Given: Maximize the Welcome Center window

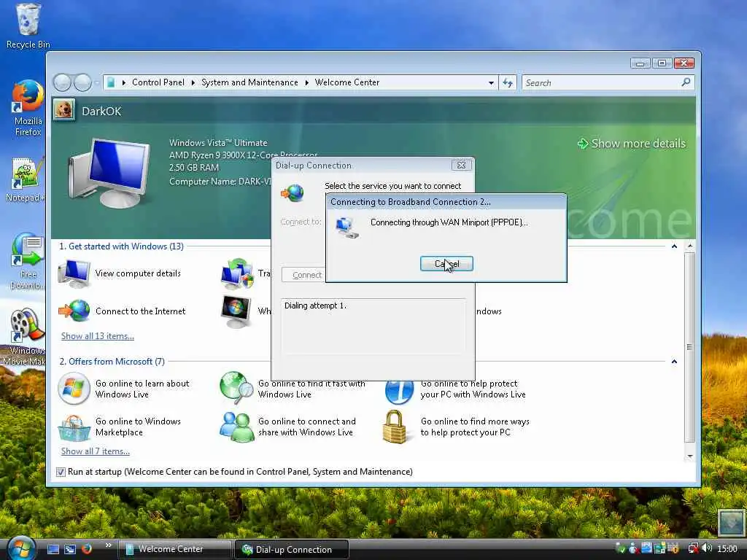Looking at the screenshot, I should (x=662, y=63).
